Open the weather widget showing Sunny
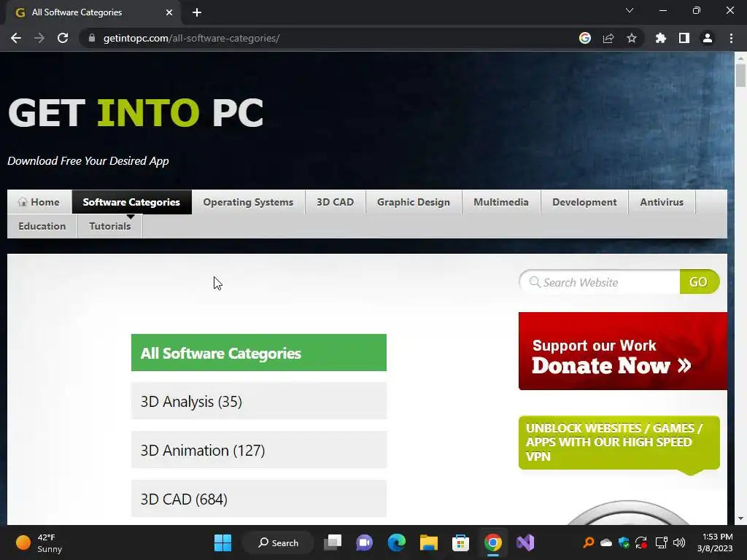Image resolution: width=747 pixels, height=560 pixels. (x=39, y=542)
